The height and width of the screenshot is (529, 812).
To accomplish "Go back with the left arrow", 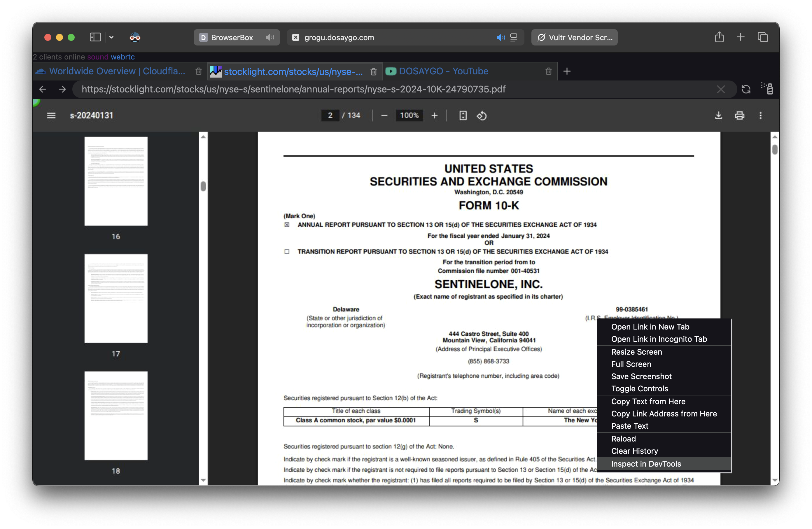I will [x=42, y=89].
